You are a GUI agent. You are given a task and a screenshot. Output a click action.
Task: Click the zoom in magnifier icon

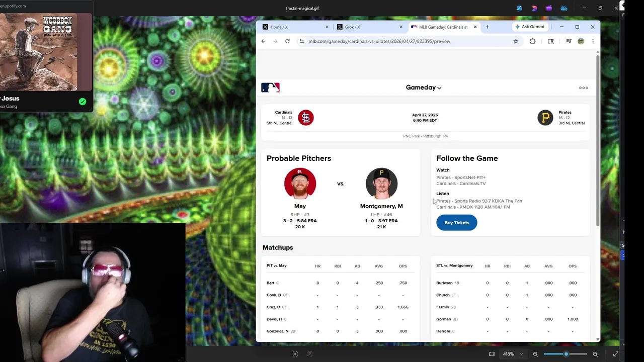coord(595,354)
